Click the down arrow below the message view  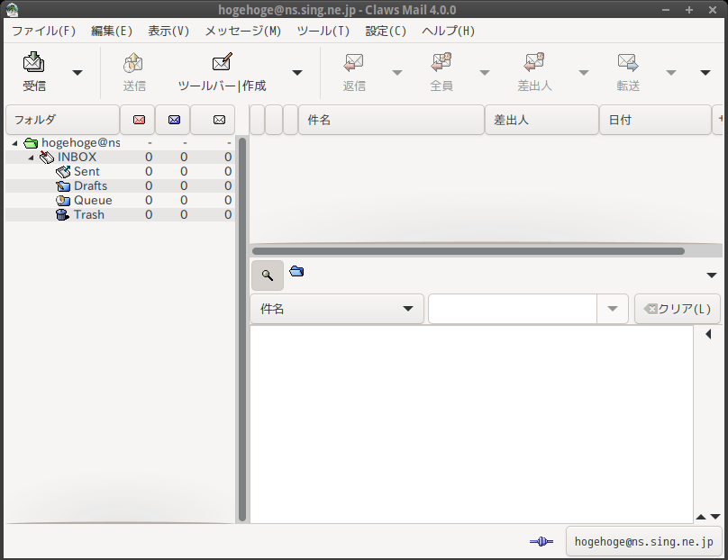click(x=715, y=517)
